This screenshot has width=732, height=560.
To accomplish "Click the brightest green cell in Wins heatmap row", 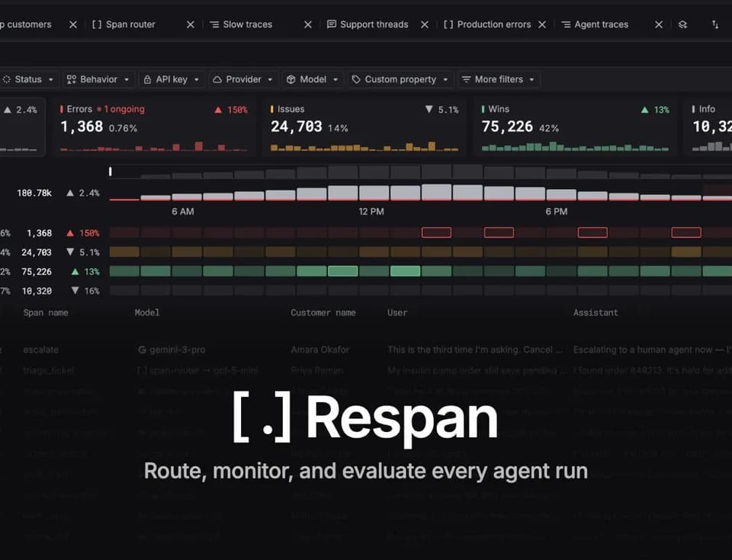I will coord(405,271).
